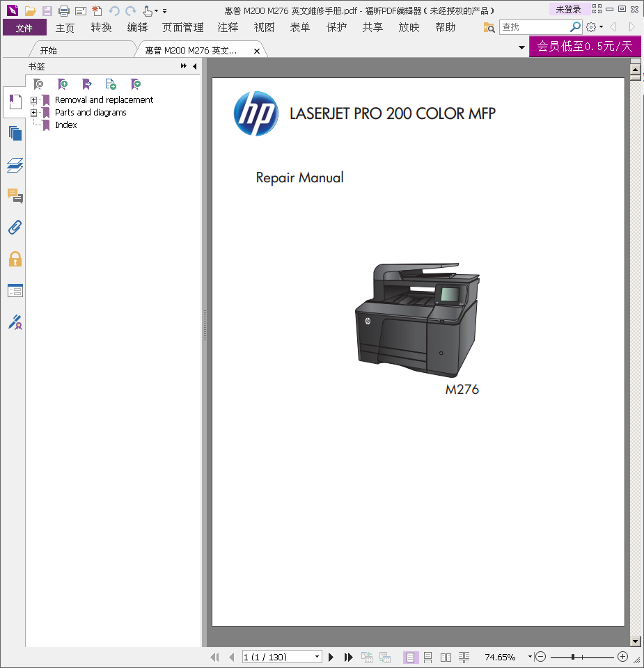
Task: Switch to the 编辑 ribbon tab
Action: pyautogui.click(x=137, y=28)
